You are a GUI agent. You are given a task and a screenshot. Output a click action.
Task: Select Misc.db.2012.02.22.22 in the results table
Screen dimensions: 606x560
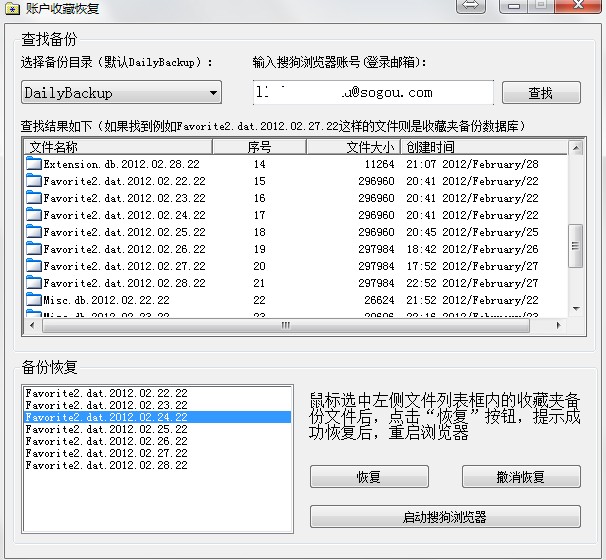(x=106, y=300)
